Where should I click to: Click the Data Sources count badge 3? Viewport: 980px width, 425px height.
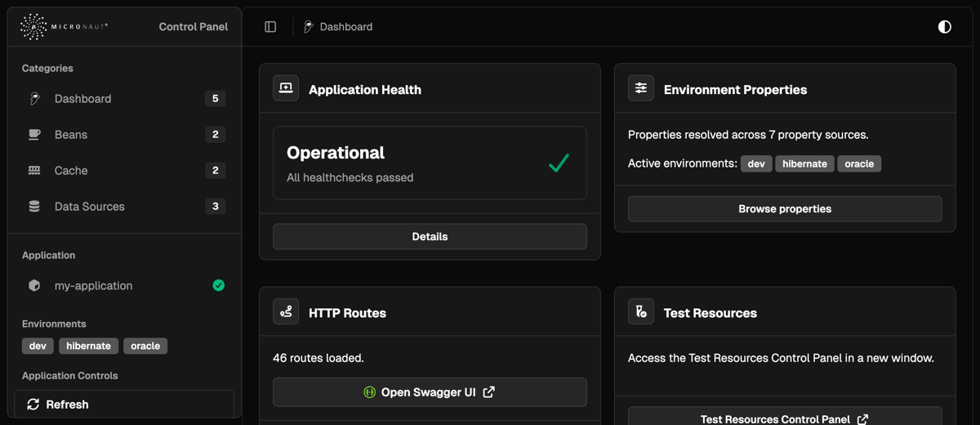coord(216,207)
